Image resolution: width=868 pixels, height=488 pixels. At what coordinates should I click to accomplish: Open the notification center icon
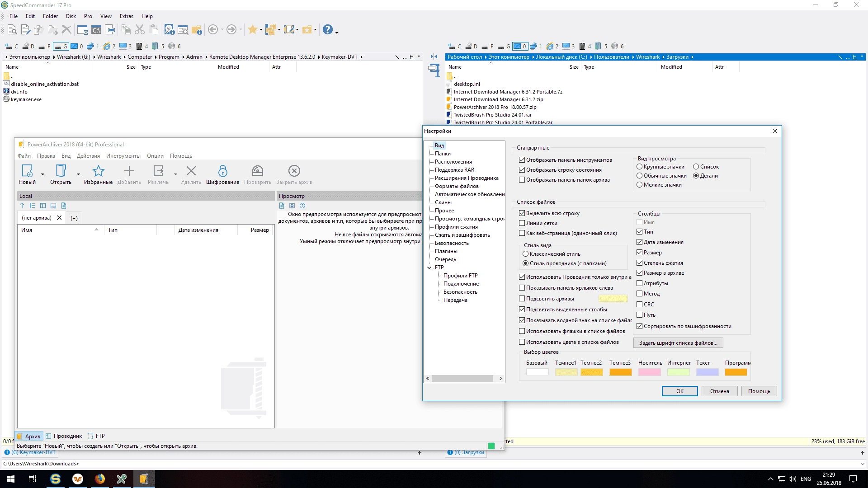coord(853,479)
